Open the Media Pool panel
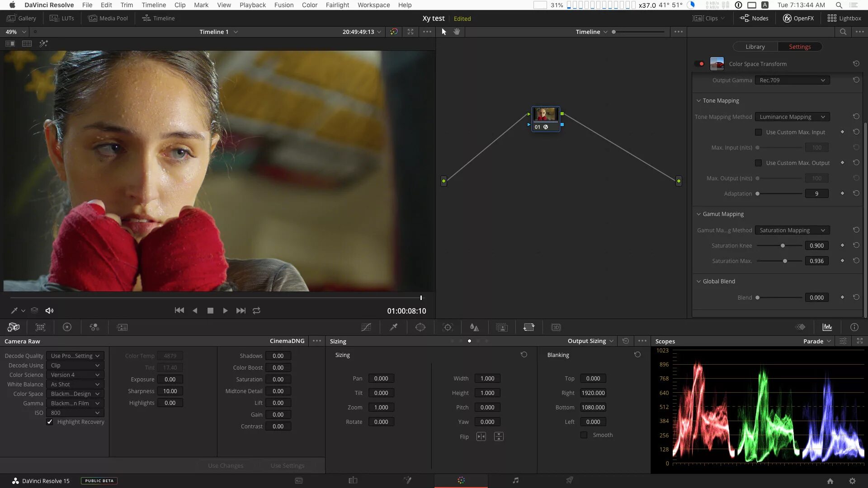This screenshot has width=868, height=488. coord(108,18)
